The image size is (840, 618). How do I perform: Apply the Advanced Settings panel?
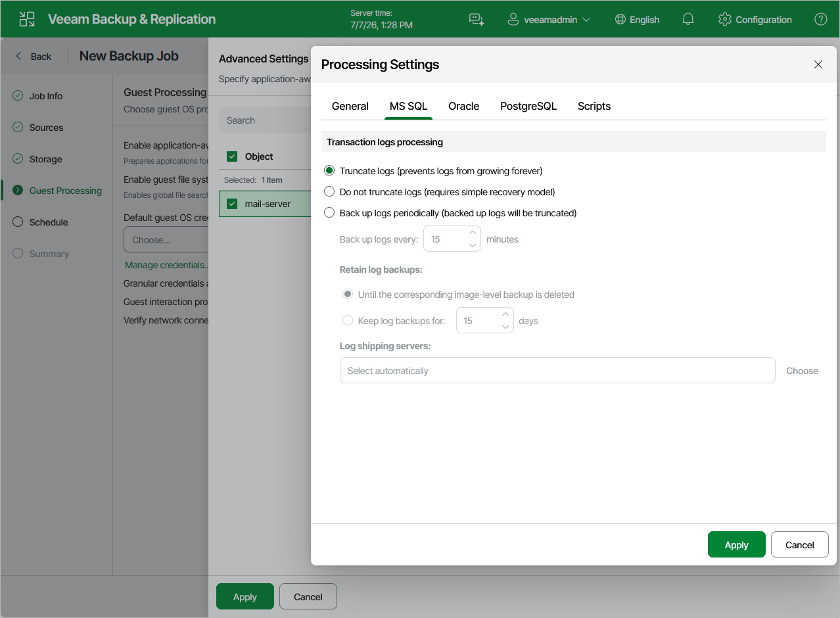point(245,596)
